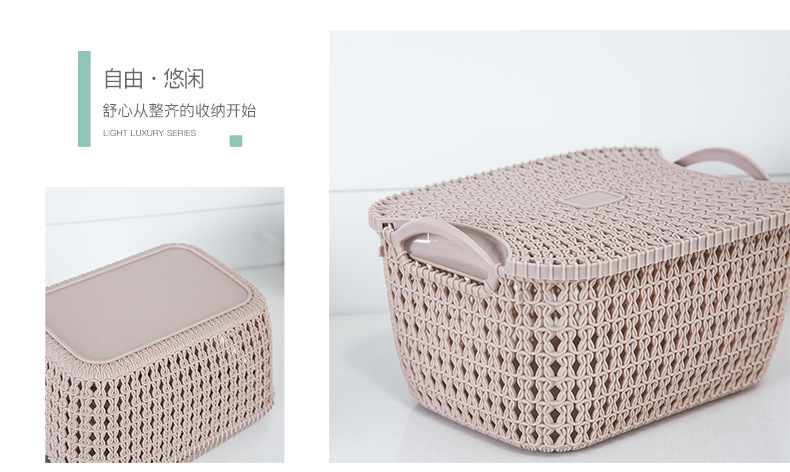Click the 悠闲 word in the heading

point(184,79)
